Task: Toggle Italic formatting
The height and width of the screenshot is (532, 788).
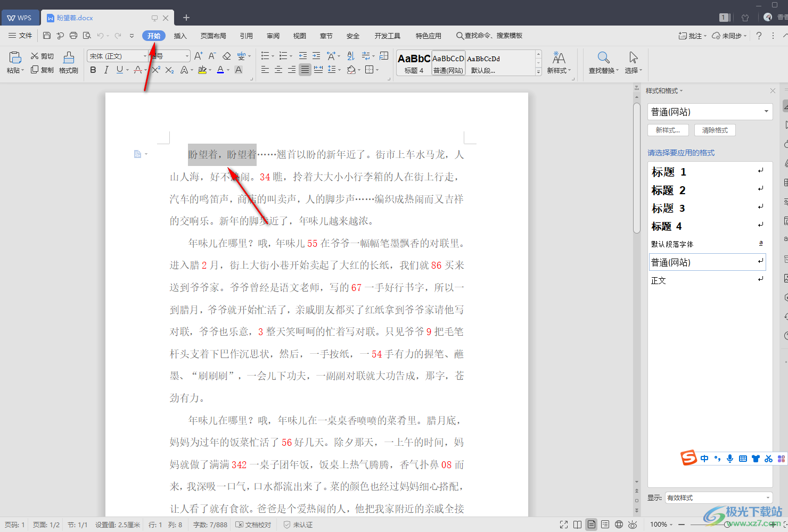Action: pyautogui.click(x=106, y=70)
